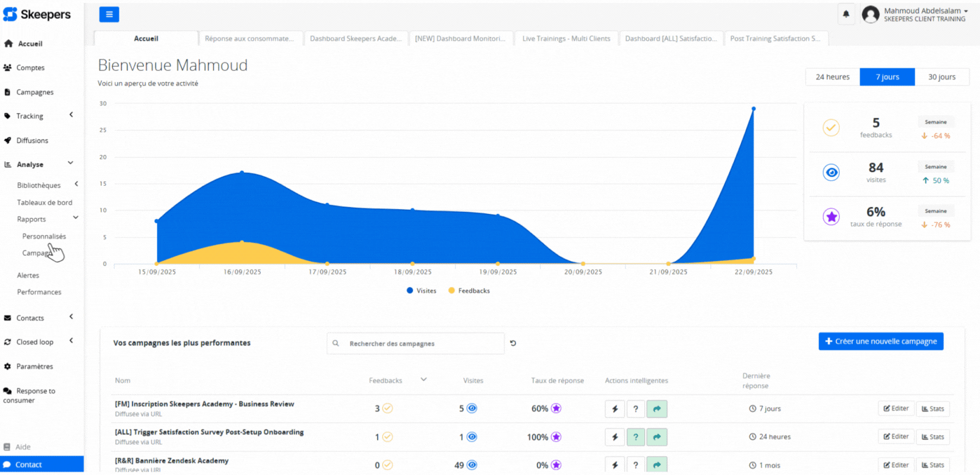This screenshot has height=475, width=980.
Task: Select the 24 heures time range
Action: pos(832,77)
